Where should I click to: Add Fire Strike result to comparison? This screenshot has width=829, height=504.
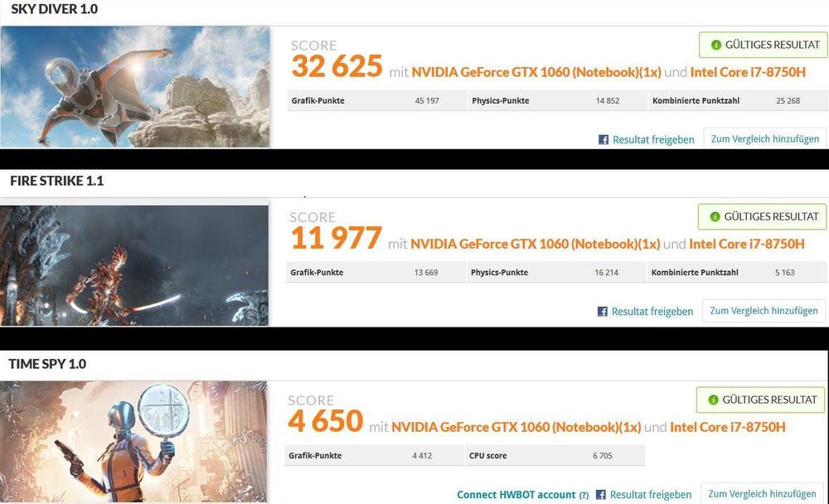(x=764, y=310)
